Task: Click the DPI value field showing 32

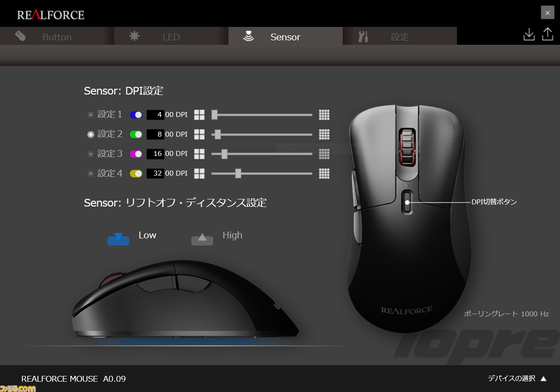Action: point(155,173)
